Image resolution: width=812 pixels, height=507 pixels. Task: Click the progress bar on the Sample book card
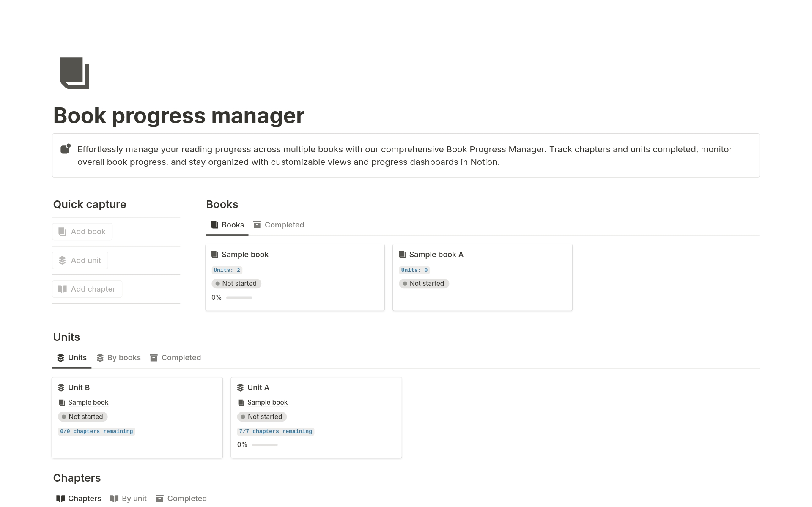click(239, 297)
